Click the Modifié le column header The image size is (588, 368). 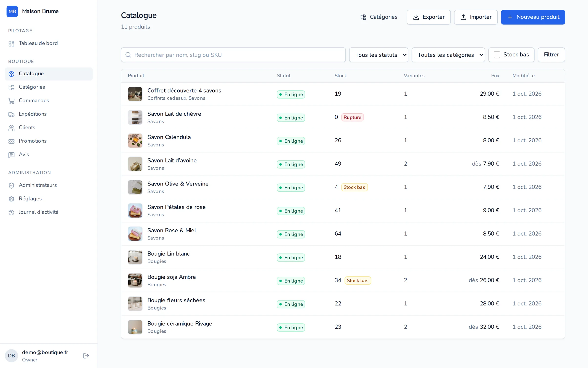[x=523, y=76]
